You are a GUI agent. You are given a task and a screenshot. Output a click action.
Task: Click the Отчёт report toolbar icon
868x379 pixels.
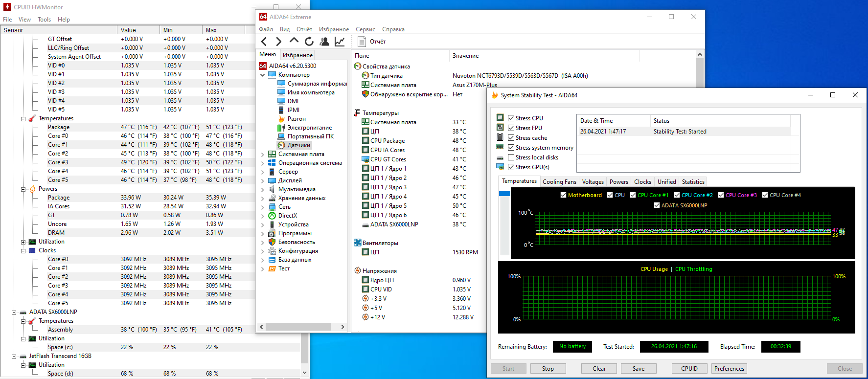pyautogui.click(x=362, y=42)
